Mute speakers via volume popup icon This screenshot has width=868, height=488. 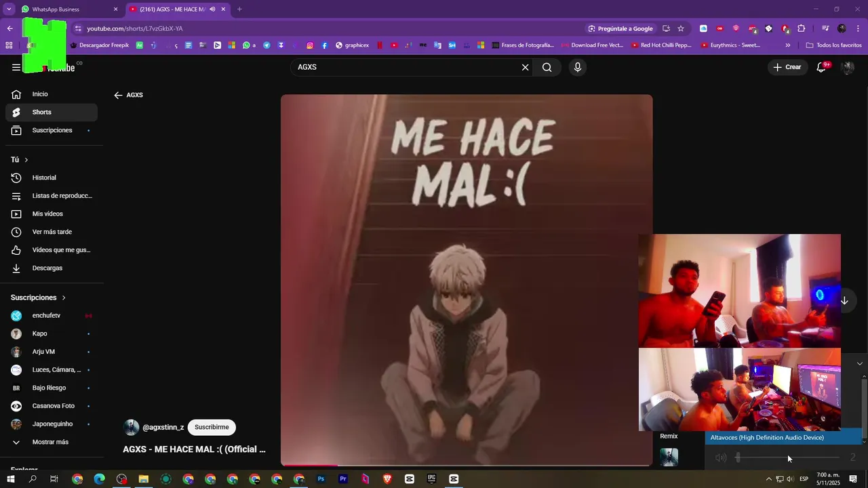[x=721, y=458]
